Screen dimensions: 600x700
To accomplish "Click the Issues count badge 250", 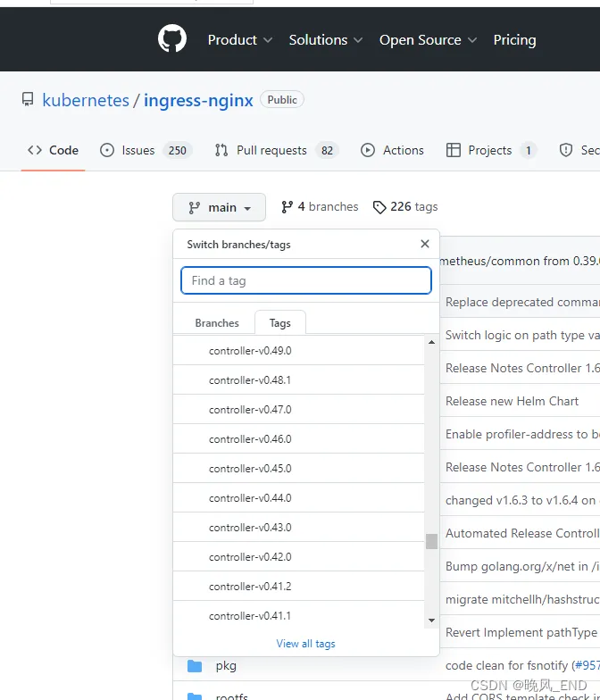I will tap(177, 150).
